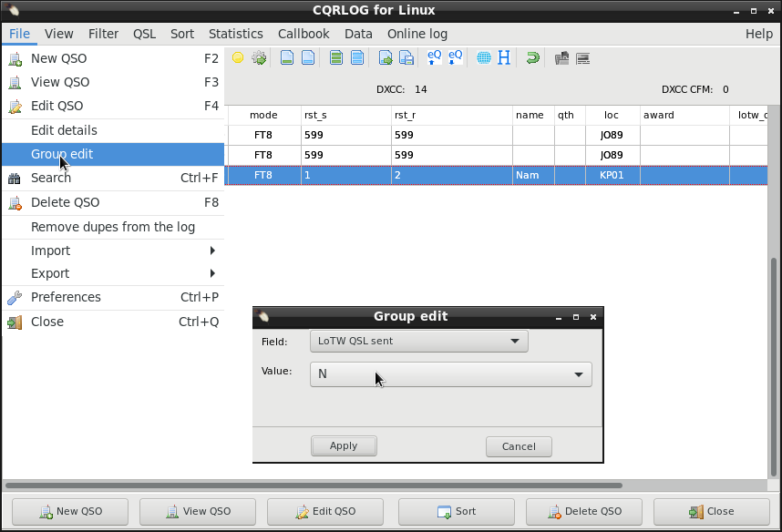Select Group edit in File menu
This screenshot has height=532, width=782.
(113, 154)
